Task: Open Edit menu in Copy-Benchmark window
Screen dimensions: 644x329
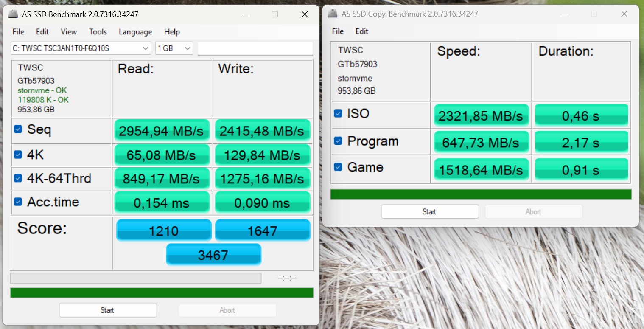Action: 362,31
